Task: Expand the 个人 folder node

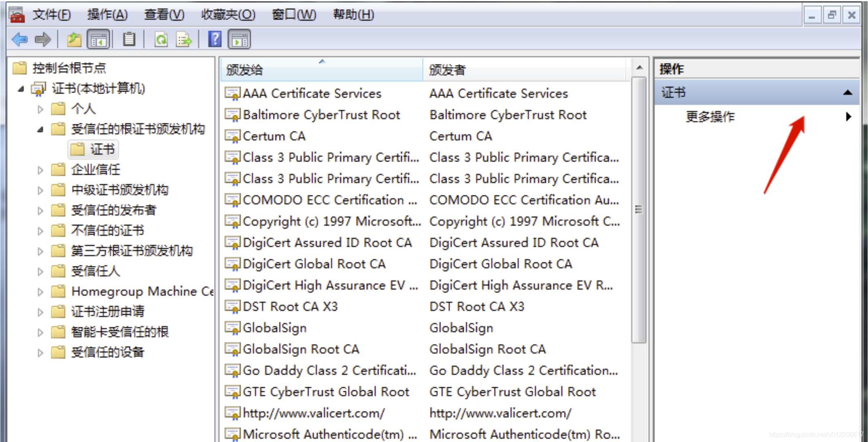Action: pyautogui.click(x=40, y=109)
